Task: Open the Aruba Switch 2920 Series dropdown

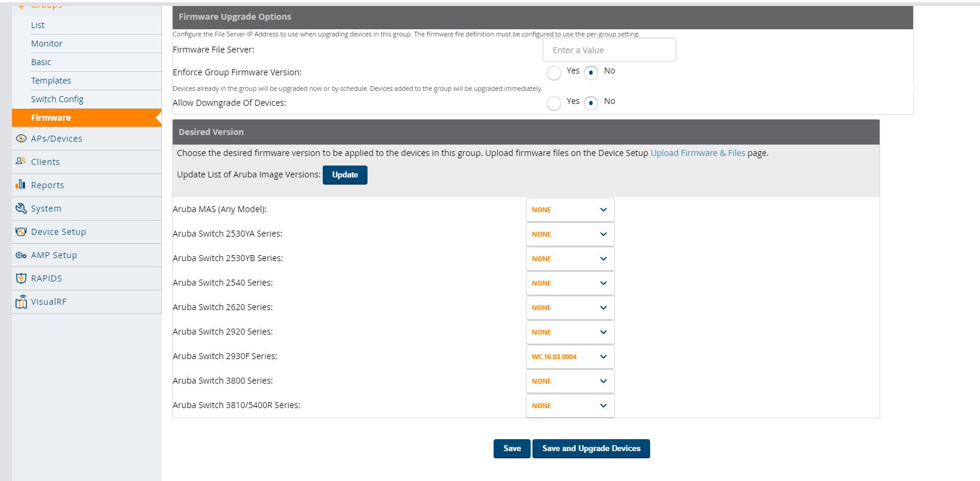Action: click(x=570, y=332)
